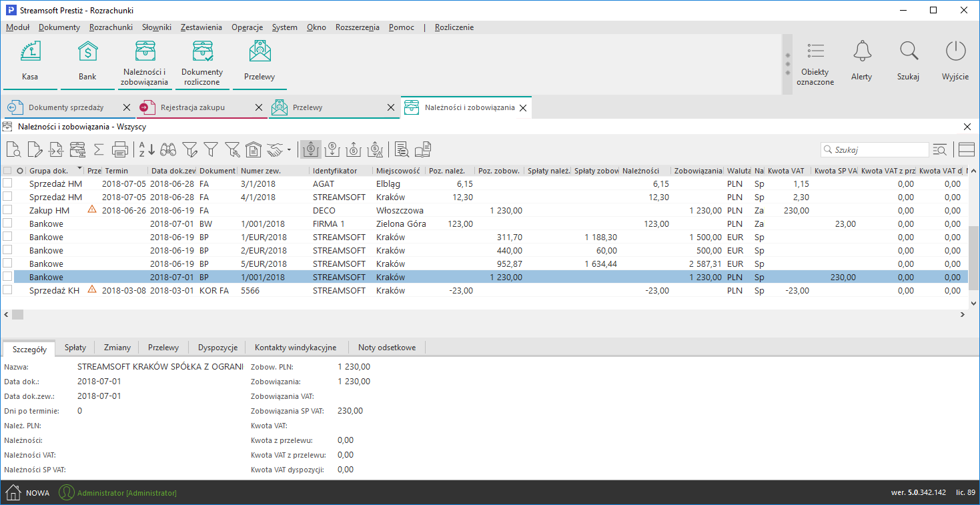Toggle the highlighted coin up-down arrows icon
Screen dimensions: 980x505
tap(311, 149)
